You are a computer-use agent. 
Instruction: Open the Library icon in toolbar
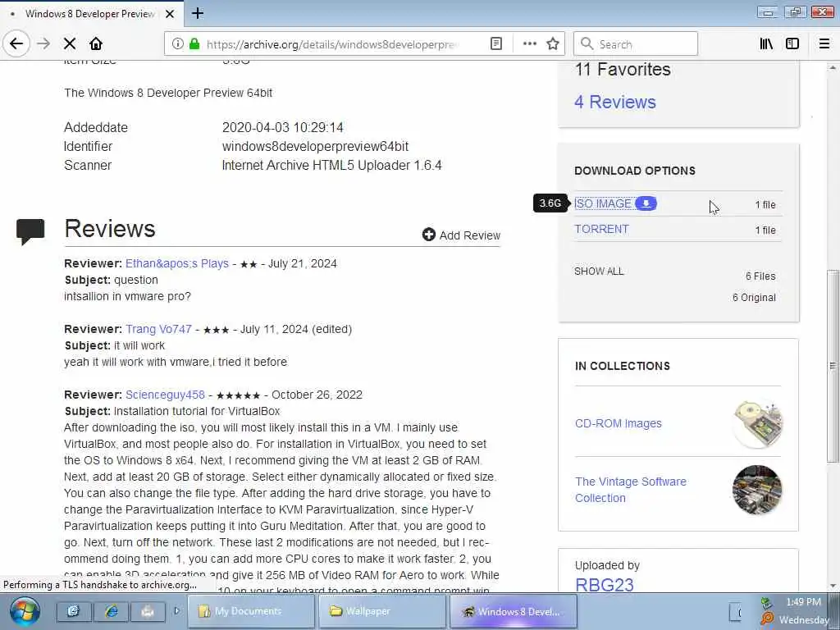(766, 44)
